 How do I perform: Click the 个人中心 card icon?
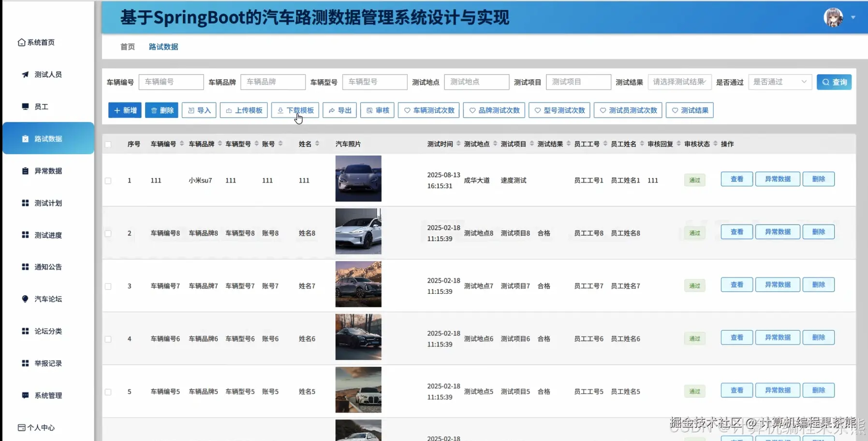(21, 427)
